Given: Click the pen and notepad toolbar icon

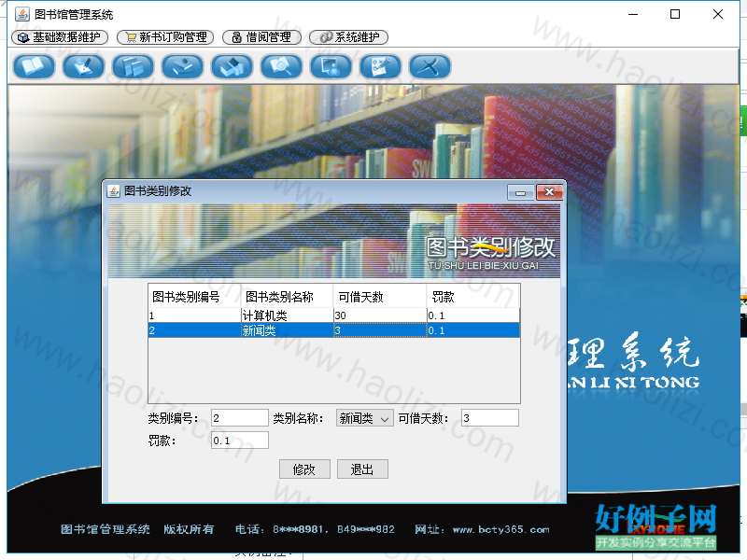Looking at the screenshot, I should [83, 66].
